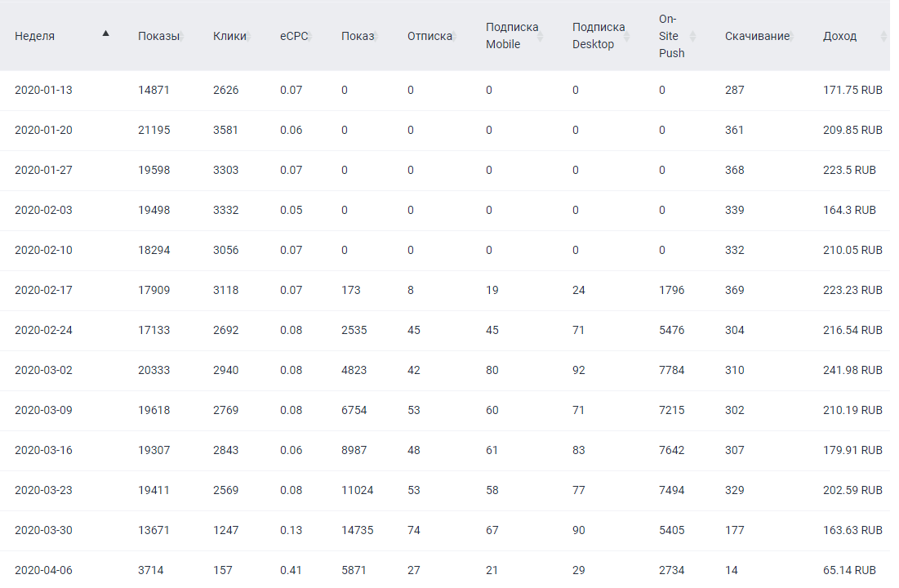Click the sort arrows for Подписка Desktop
Image resolution: width=899 pixels, height=588 pixels.
pyautogui.click(x=626, y=37)
